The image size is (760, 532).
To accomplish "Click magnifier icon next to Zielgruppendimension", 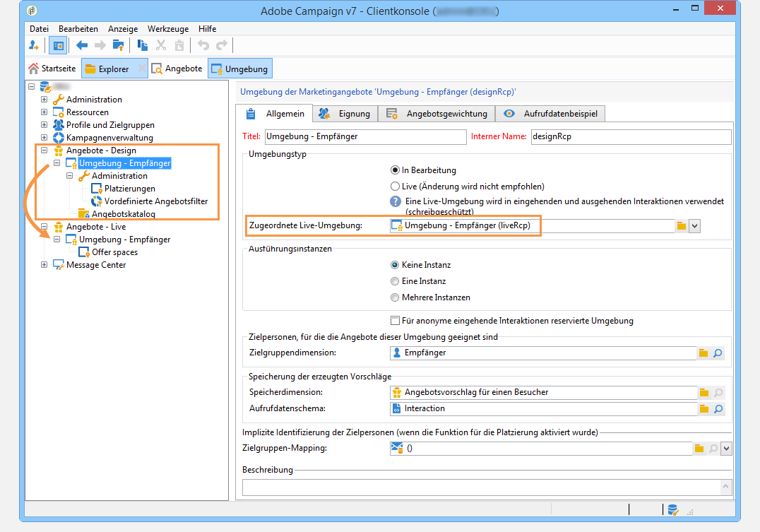I will click(x=718, y=353).
